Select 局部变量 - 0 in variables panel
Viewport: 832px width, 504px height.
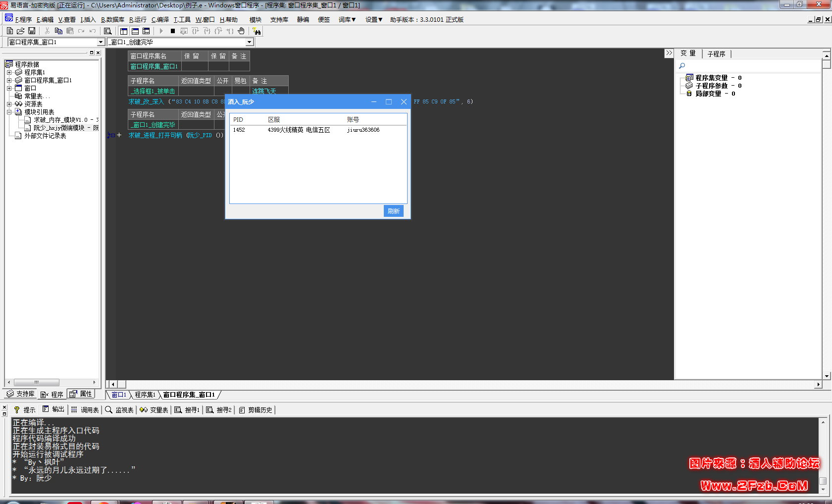tap(715, 94)
